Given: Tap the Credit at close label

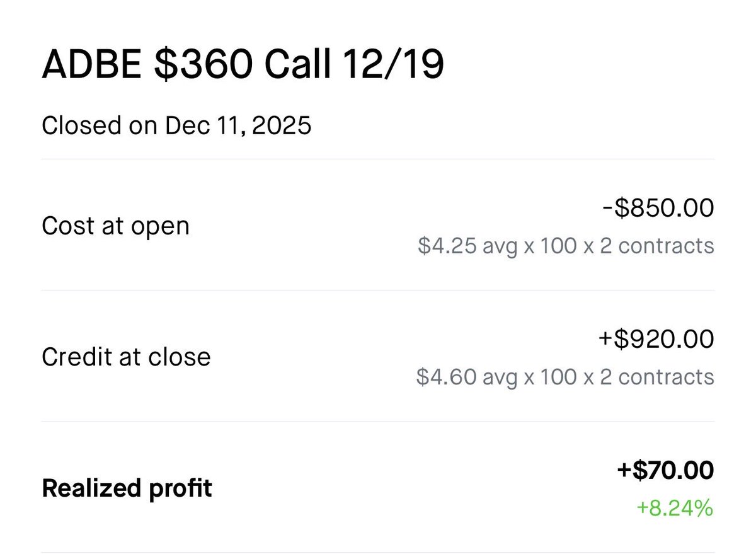Looking at the screenshot, I should (x=126, y=357).
